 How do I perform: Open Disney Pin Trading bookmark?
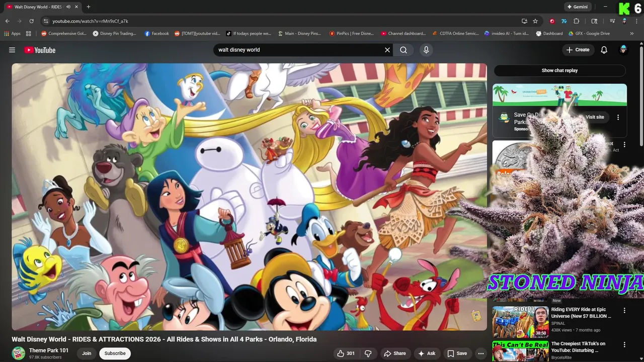click(115, 34)
